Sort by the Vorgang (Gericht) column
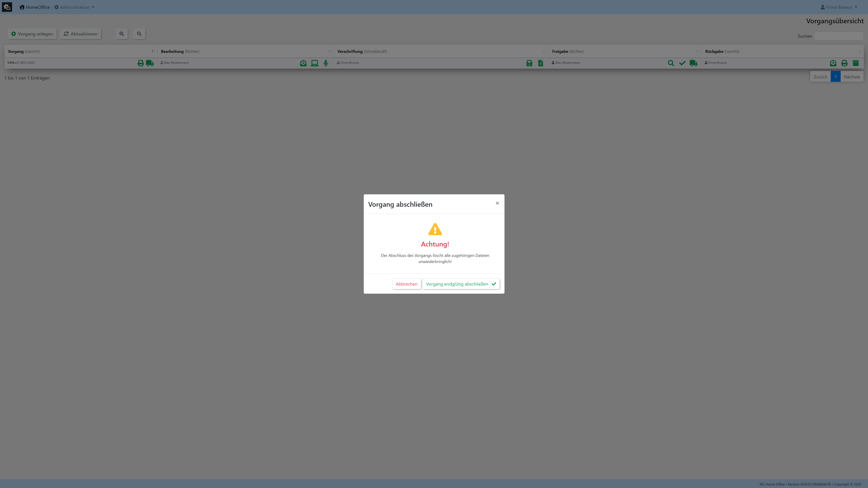 80,51
